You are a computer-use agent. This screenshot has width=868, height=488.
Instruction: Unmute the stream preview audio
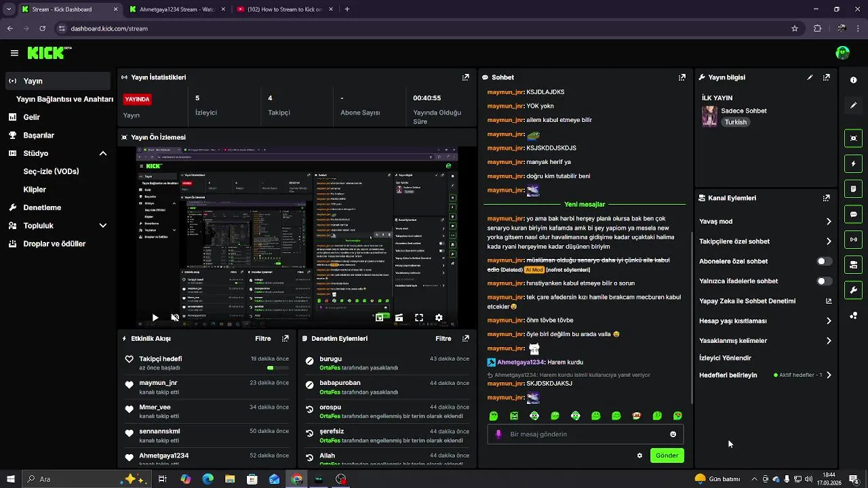[174, 317]
